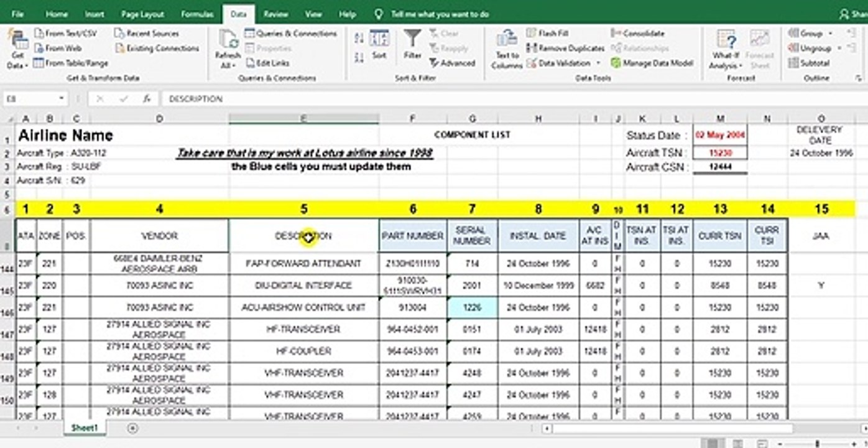Open the Help tab
The width and height of the screenshot is (868, 448).
[347, 14]
